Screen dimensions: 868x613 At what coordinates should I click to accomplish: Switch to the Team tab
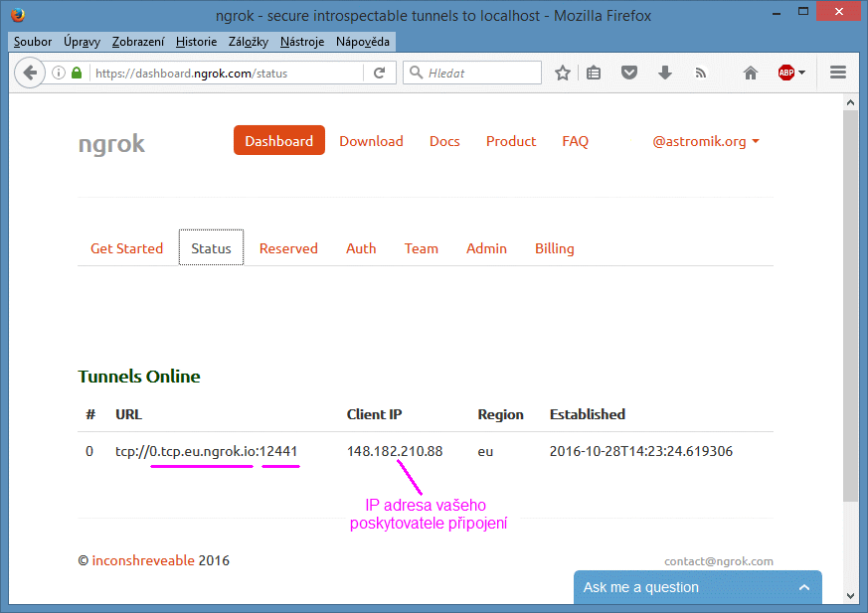pyautogui.click(x=422, y=248)
